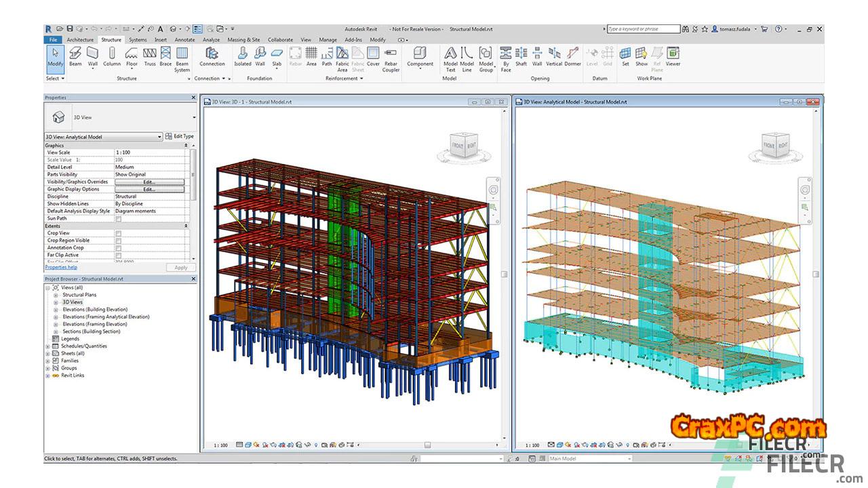Enable the Sun Path checkbox
Image resolution: width=868 pixels, height=488 pixels.
point(119,219)
